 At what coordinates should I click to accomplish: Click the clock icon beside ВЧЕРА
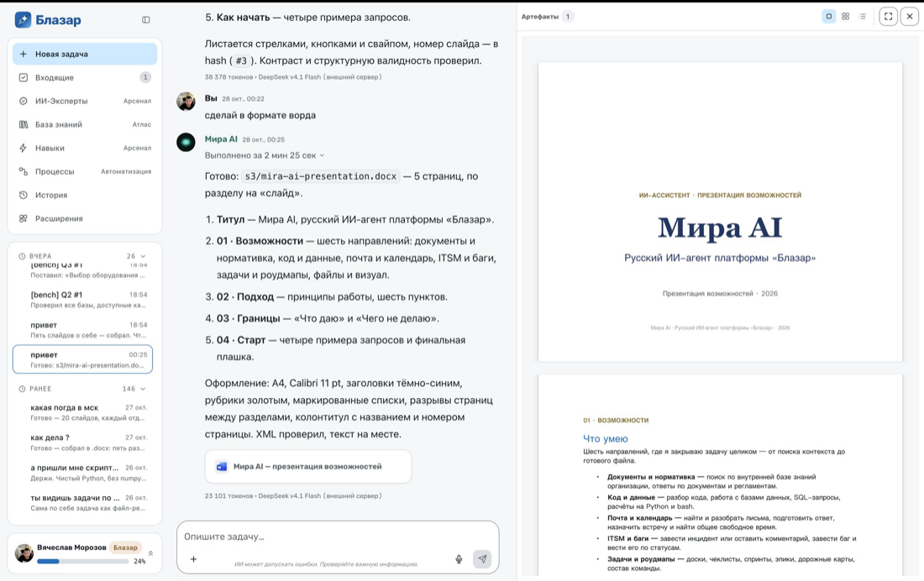22,256
